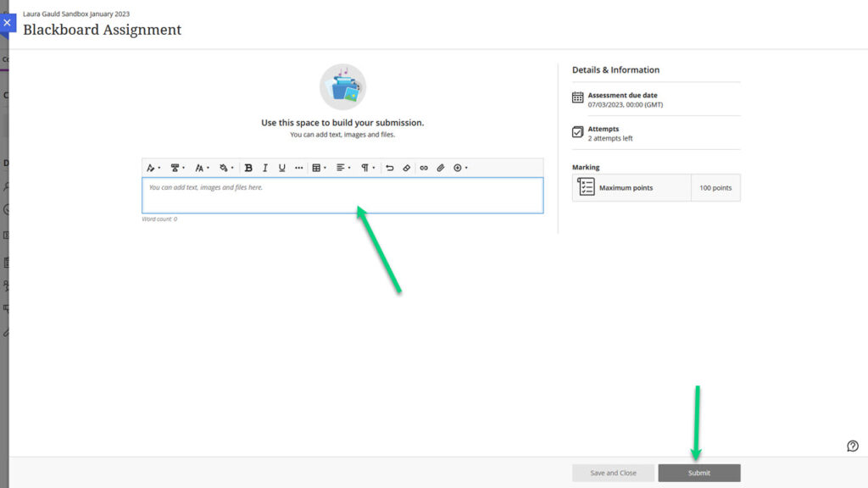This screenshot has width=868, height=488.
Task: Click the 'Blackboard Assignment' title
Action: (103, 30)
